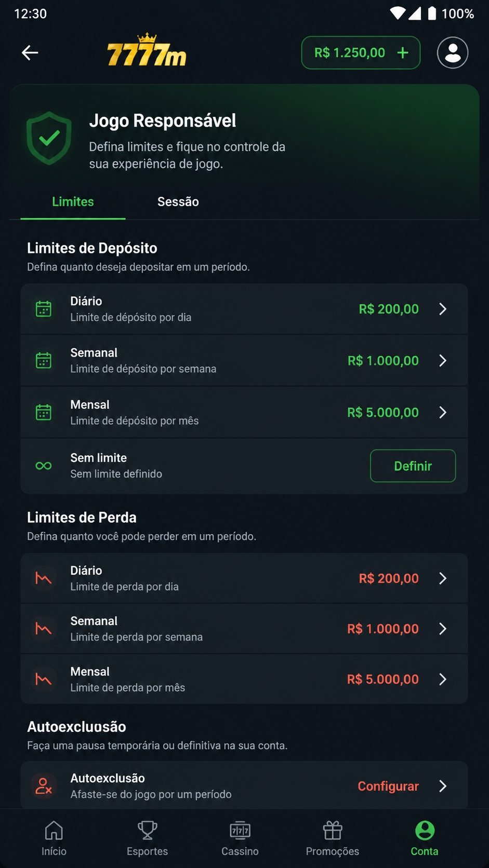
Task: Select the Limites tab
Action: [73, 201]
